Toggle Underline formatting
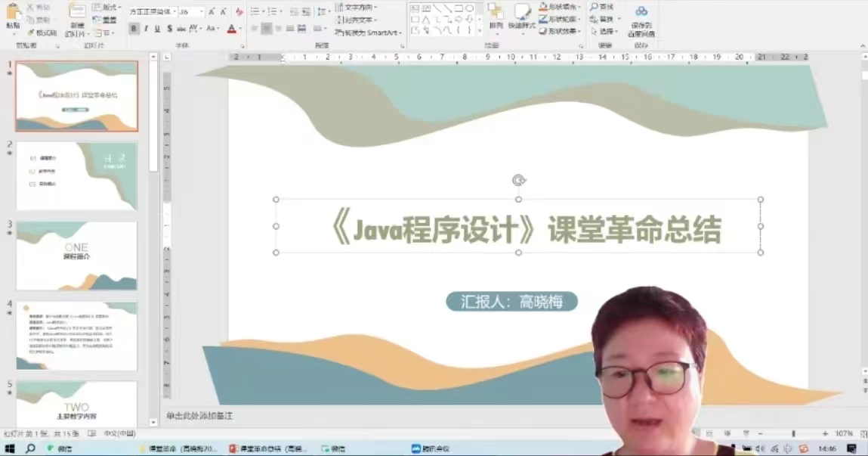 click(x=157, y=29)
